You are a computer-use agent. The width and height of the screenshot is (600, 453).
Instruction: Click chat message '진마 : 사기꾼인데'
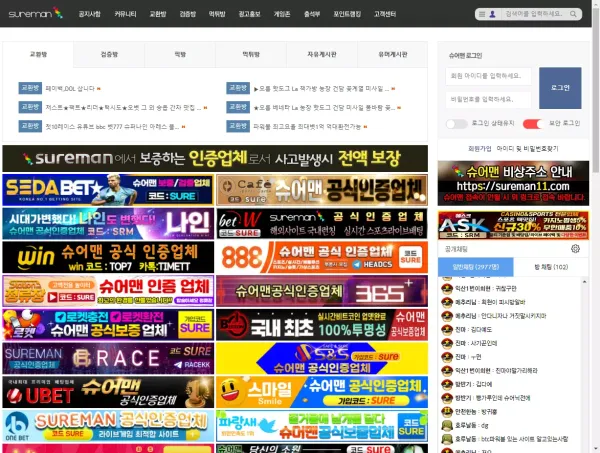(476, 343)
